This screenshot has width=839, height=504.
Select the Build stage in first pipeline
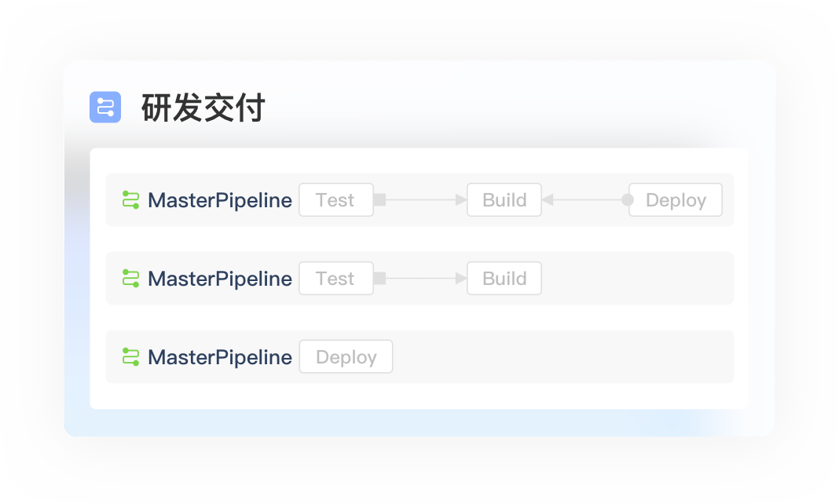coord(504,200)
